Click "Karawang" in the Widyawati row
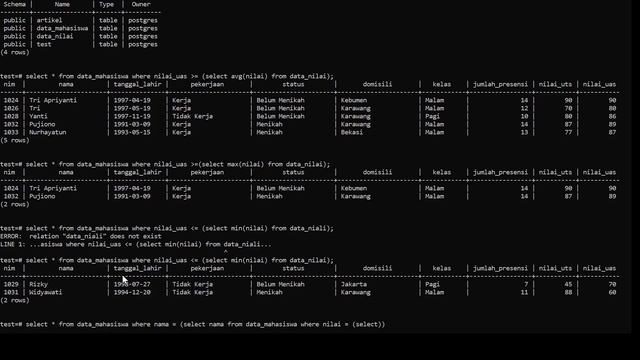This screenshot has height=360, width=640. pyautogui.click(x=356, y=292)
